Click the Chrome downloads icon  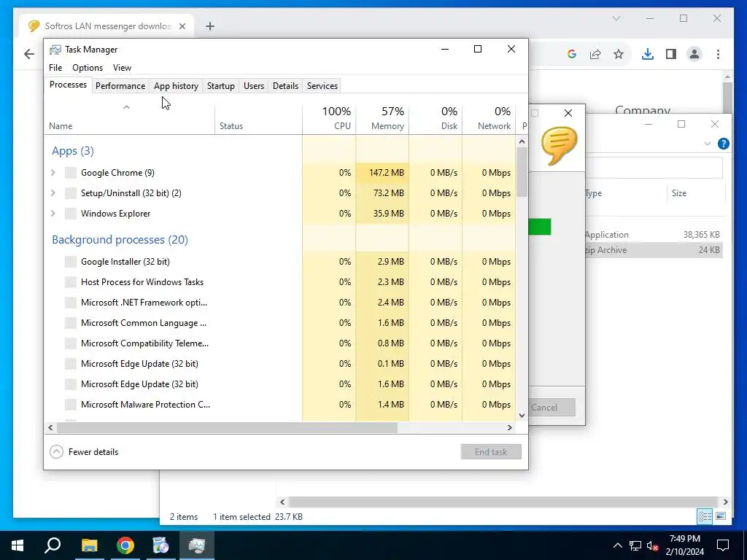(x=648, y=54)
